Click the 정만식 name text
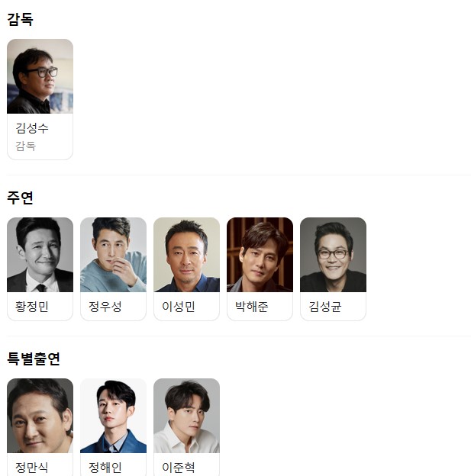Viewport: 471px width, 476px height. click(32, 468)
